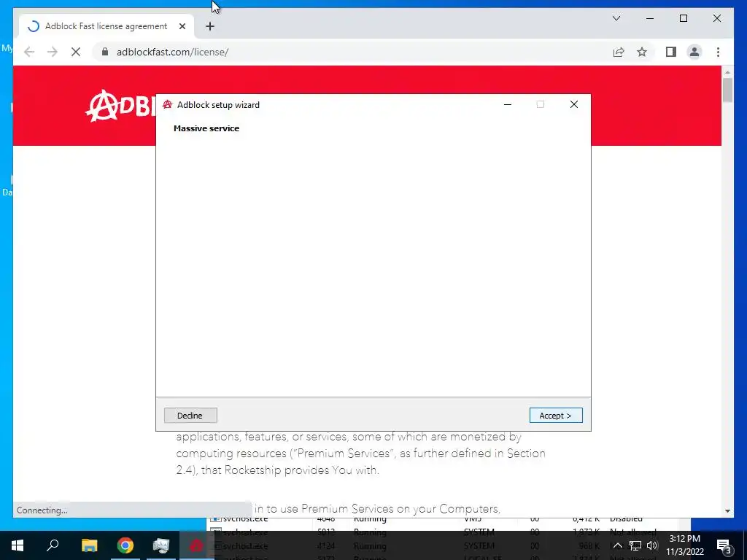
Task: Share this page from Chrome toolbar
Action: pyautogui.click(x=619, y=52)
